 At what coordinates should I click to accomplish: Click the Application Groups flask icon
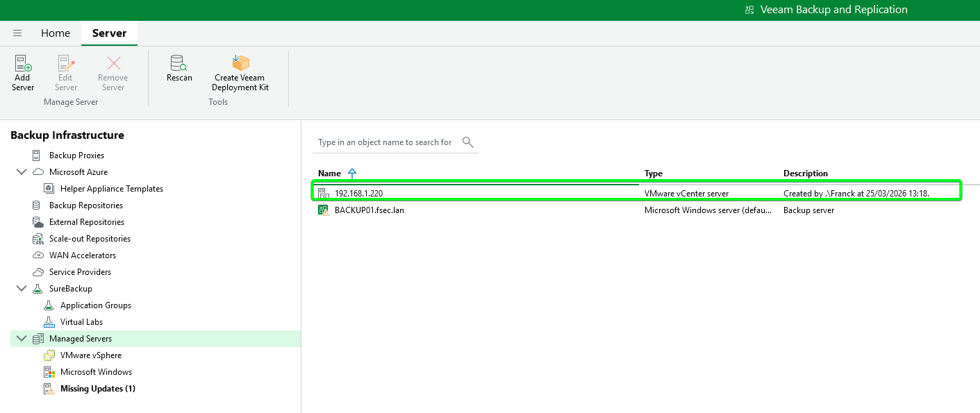(49, 305)
